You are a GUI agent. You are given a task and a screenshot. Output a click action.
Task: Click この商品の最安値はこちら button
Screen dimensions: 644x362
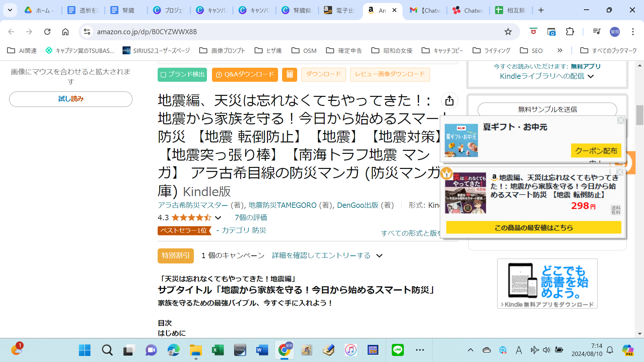coord(534,228)
